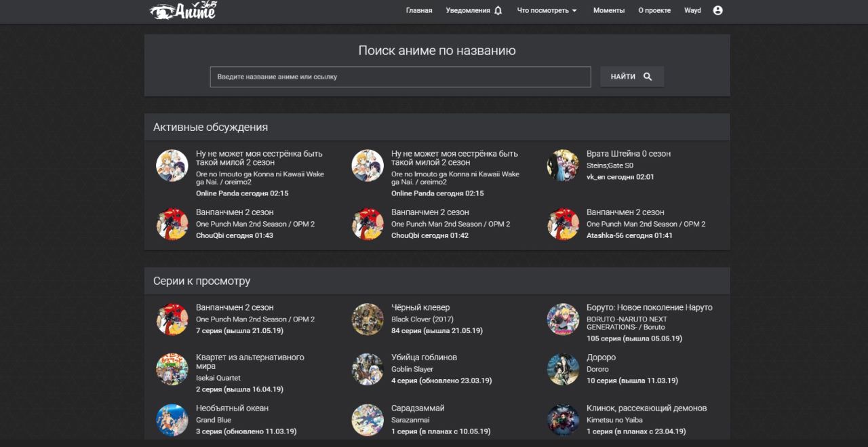868x447 pixels.
Task: Click the anime search input field
Action: (399, 76)
